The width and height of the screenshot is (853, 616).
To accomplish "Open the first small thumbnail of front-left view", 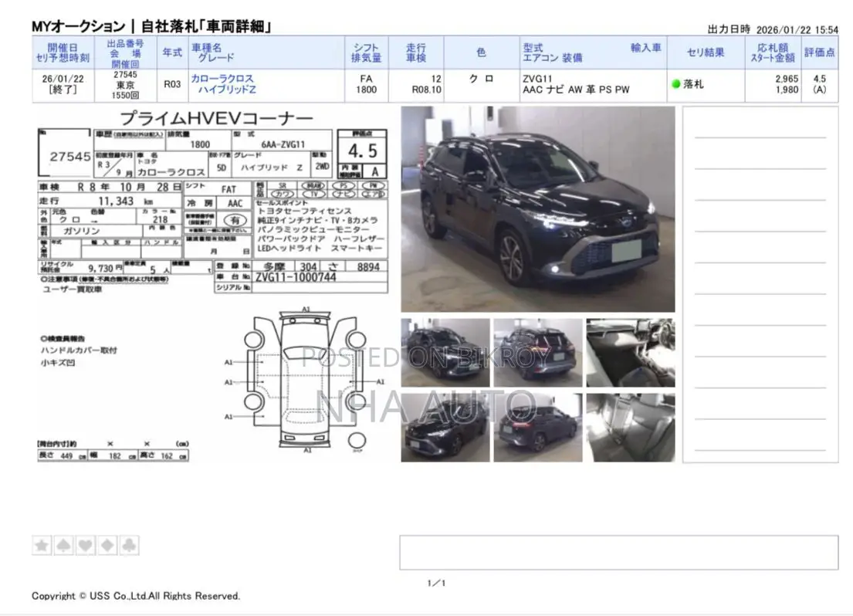I will point(445,353).
